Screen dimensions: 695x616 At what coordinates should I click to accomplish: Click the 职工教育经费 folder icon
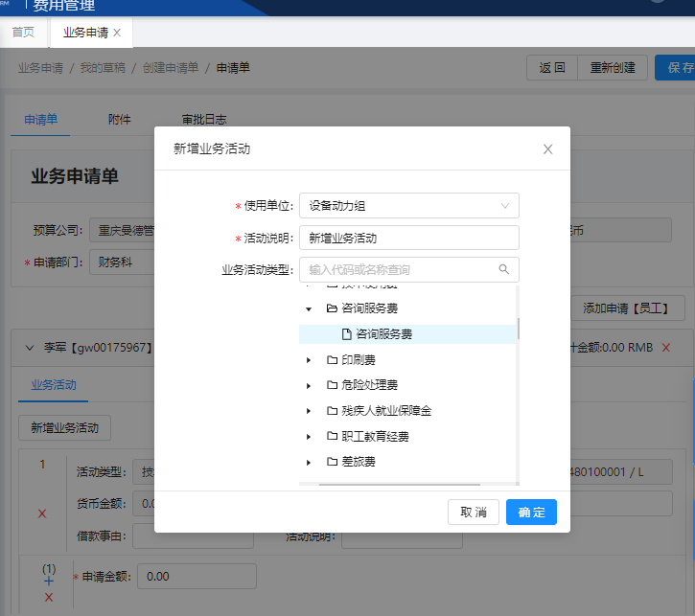coord(332,436)
